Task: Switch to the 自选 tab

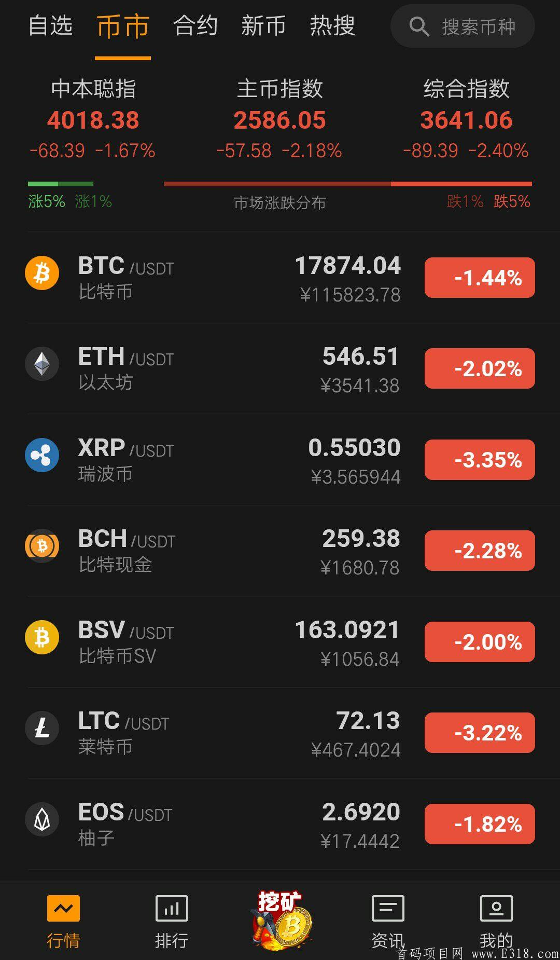Action: click(x=50, y=26)
